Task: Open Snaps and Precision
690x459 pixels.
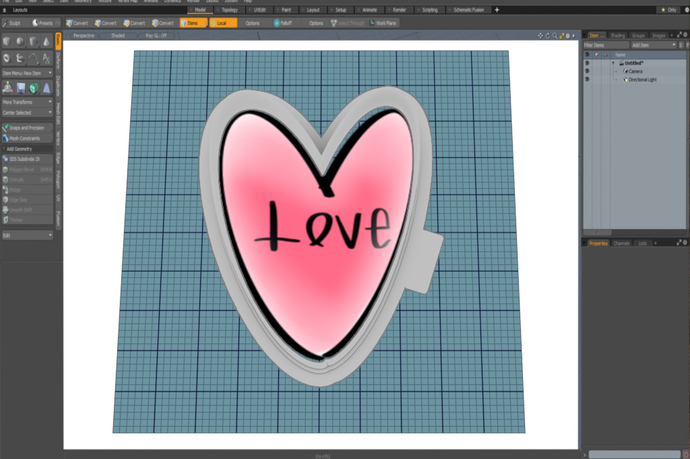Action: [x=27, y=128]
